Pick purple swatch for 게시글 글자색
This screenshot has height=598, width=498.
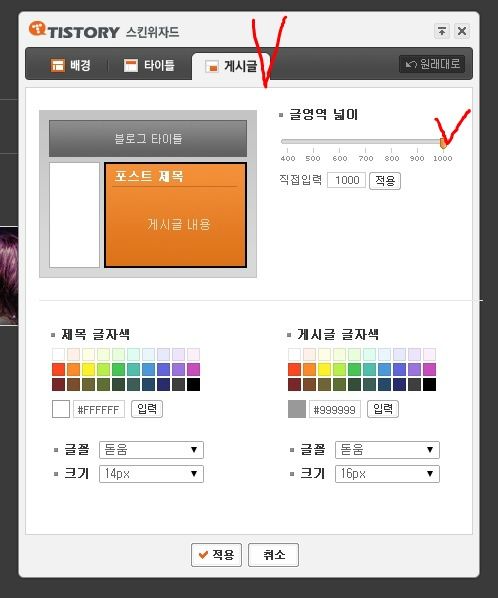(414, 370)
